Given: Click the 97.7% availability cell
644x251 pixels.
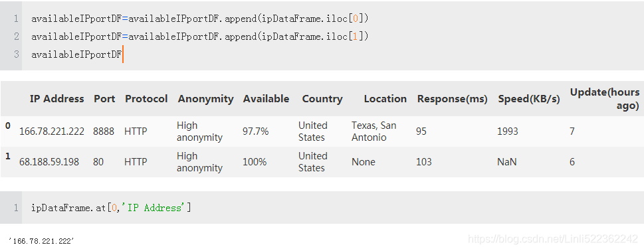Looking at the screenshot, I should coord(255,131).
